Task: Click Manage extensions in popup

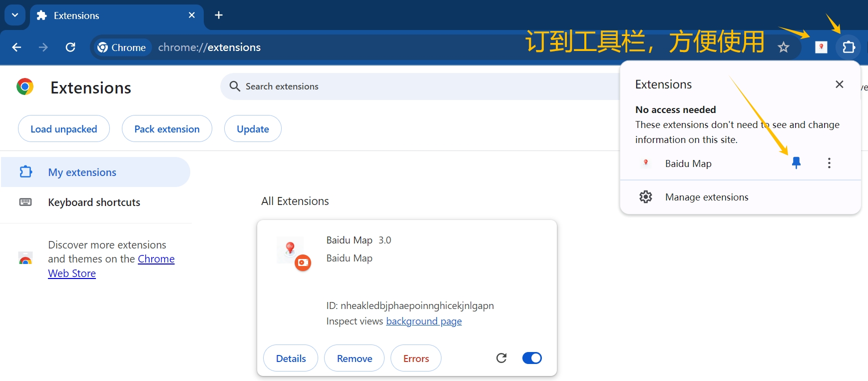Action: (707, 197)
